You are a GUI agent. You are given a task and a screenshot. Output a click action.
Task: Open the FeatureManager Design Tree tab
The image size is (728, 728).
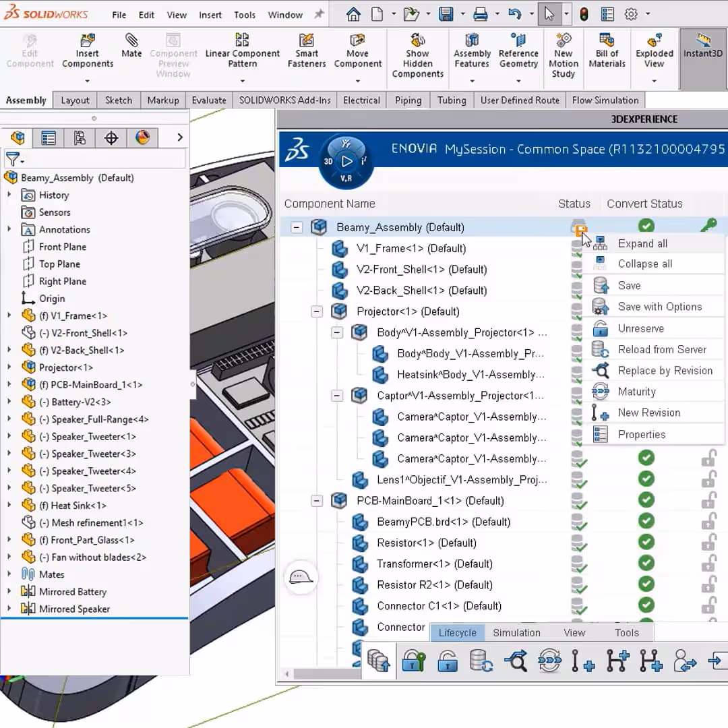pyautogui.click(x=18, y=138)
